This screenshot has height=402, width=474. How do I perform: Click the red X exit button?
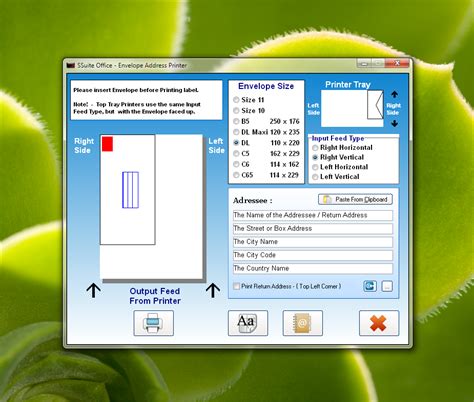[379, 323]
